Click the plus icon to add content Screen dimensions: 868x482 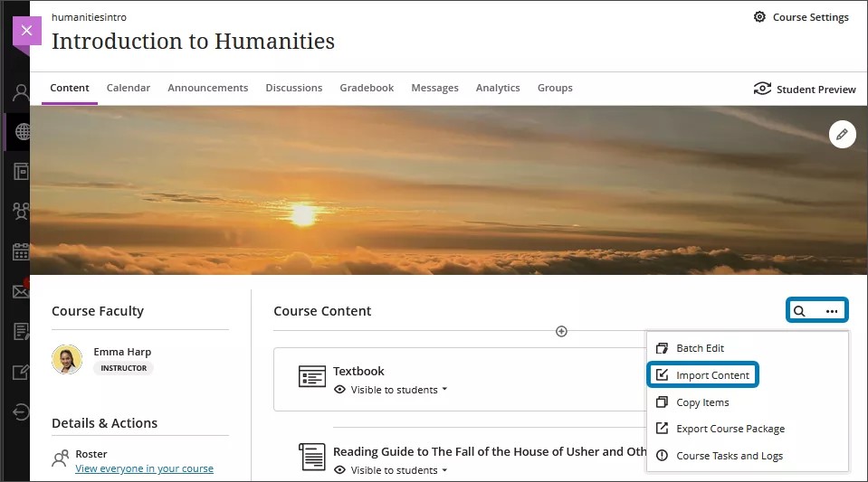click(561, 332)
